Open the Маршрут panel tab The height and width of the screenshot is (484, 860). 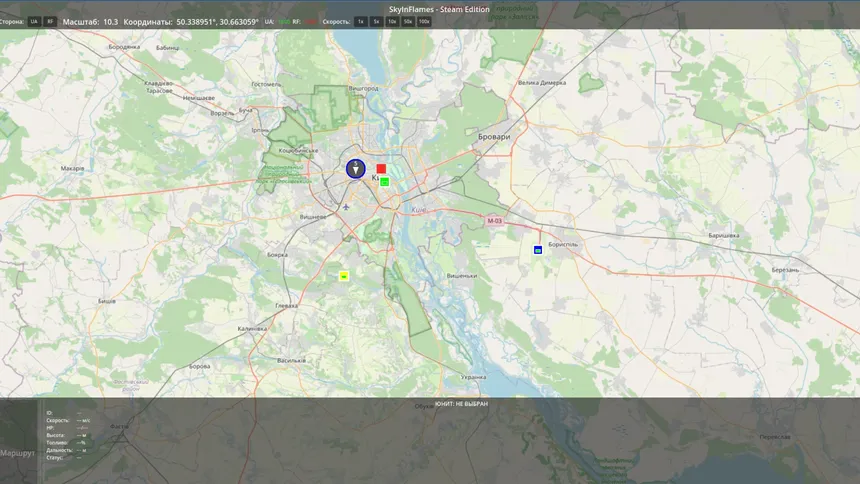[x=17, y=453]
